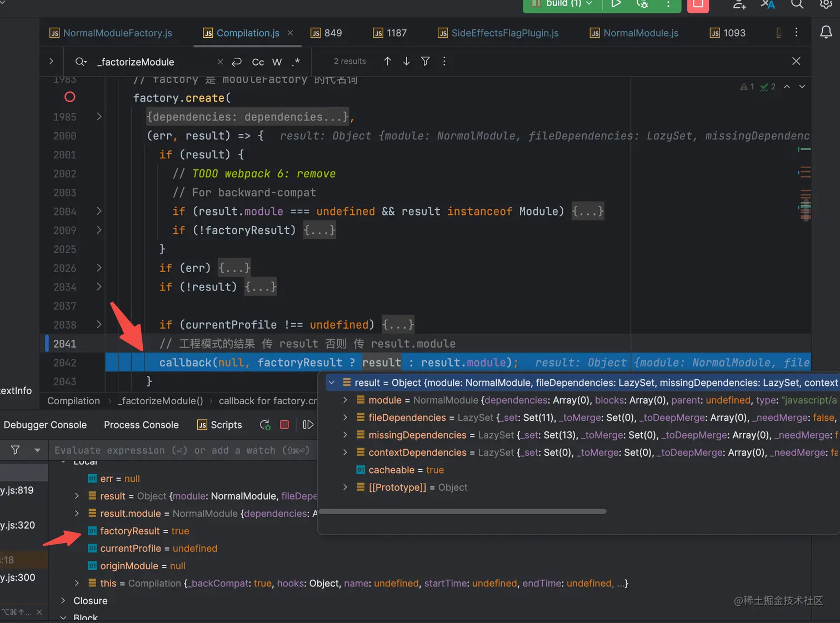Expand folded if (err) block line 2026
This screenshot has width=840, height=623.
(99, 268)
